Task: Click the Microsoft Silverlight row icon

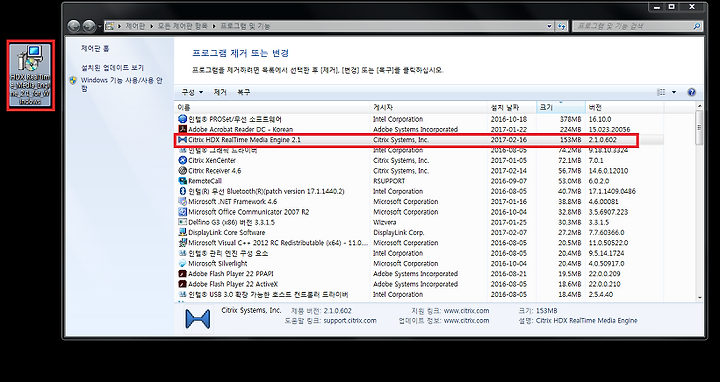Action: click(182, 264)
